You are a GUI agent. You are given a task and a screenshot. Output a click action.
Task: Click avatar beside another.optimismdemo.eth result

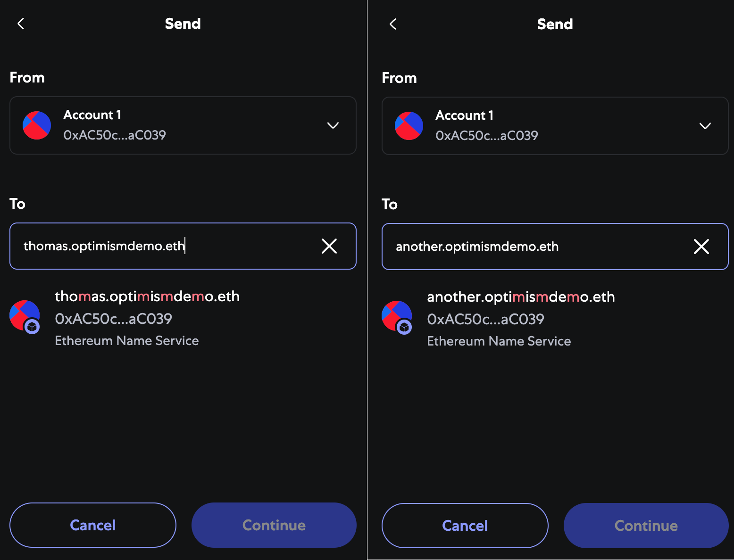pos(397,316)
